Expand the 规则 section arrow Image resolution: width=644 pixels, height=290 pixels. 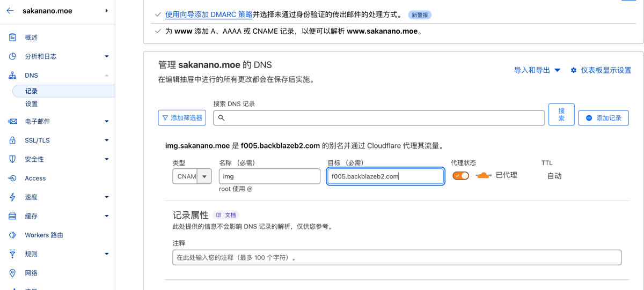106,254
